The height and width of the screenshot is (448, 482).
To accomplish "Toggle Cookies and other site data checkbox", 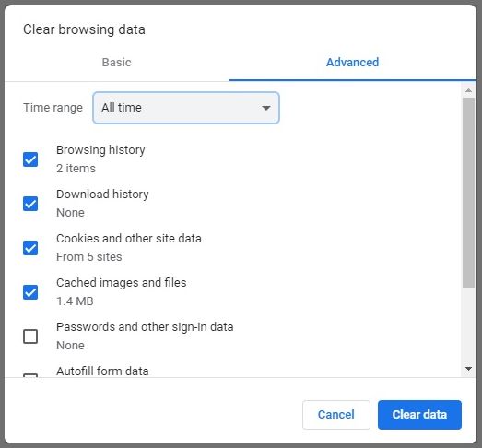I will pos(30,248).
